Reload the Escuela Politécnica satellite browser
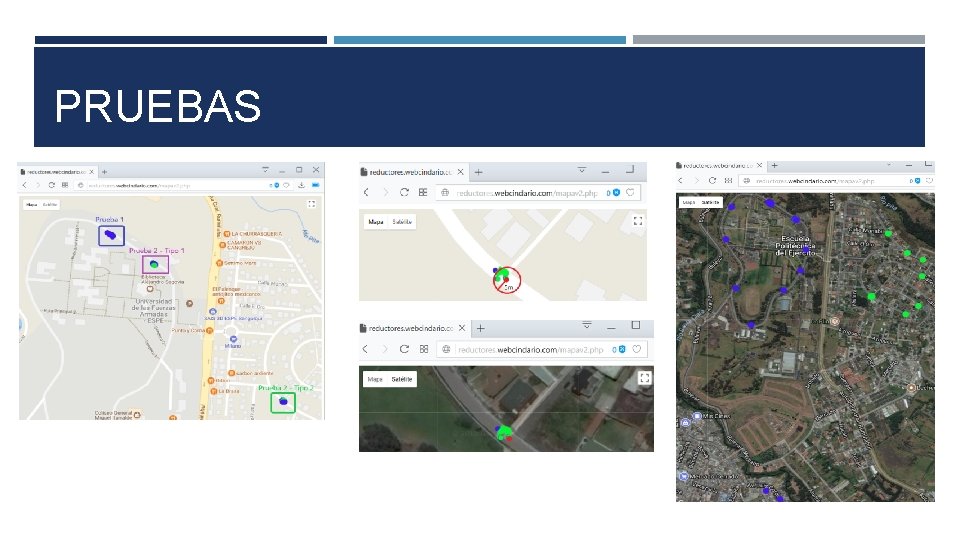 click(712, 181)
